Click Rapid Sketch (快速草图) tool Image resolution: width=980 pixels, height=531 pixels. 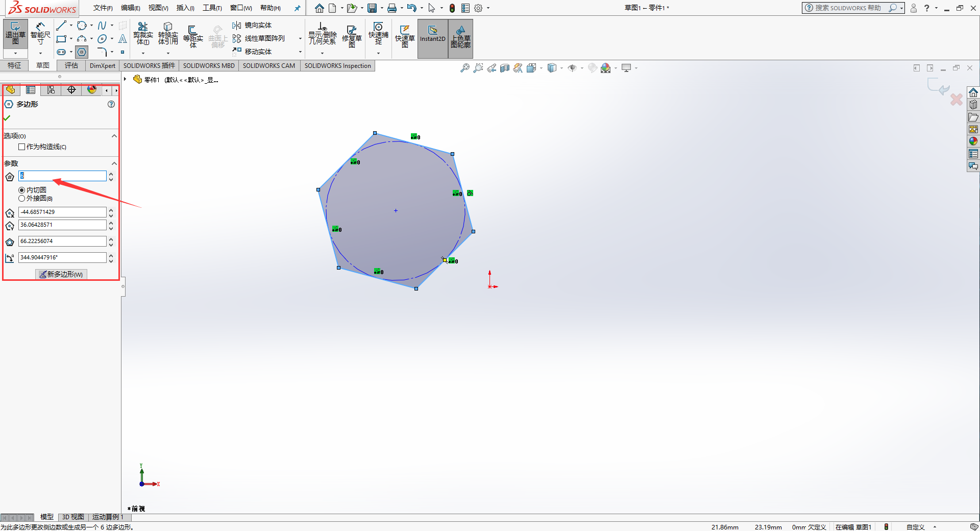(x=405, y=36)
